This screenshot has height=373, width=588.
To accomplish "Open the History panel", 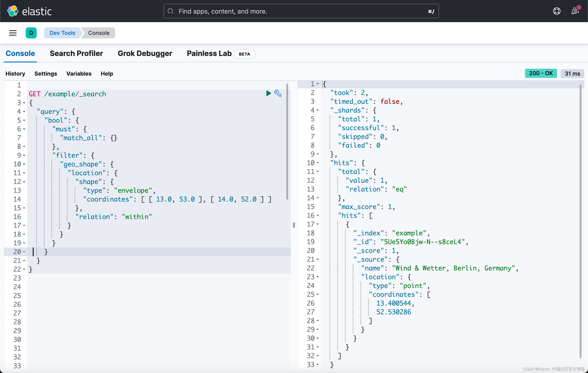I will 15,74.
